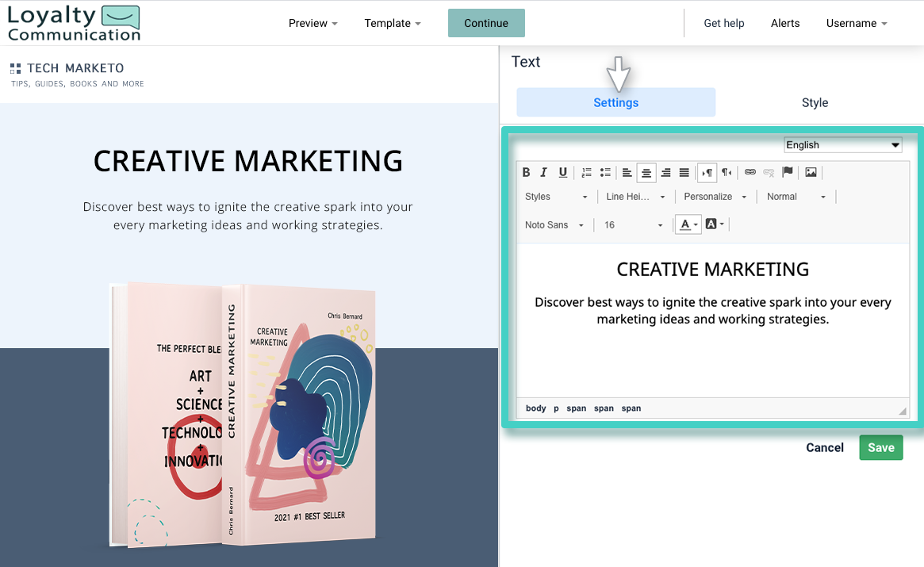Insert an image into the text
Viewport: 924px width, 567px height.
pyautogui.click(x=810, y=172)
